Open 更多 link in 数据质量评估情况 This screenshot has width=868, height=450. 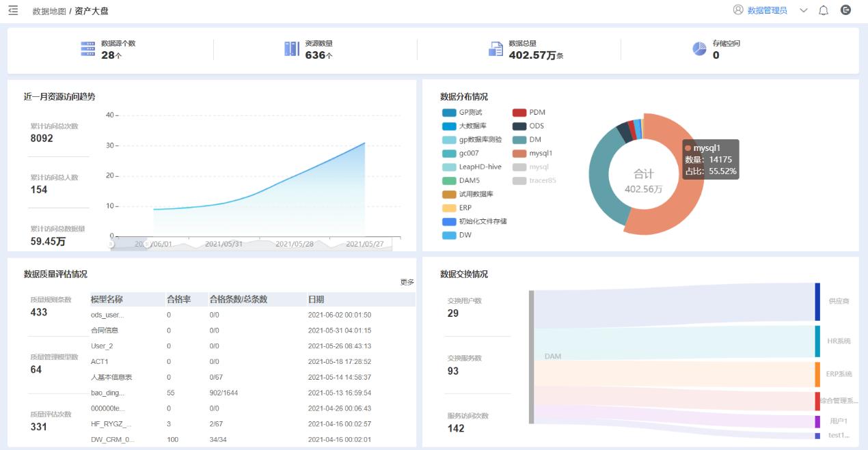(407, 282)
